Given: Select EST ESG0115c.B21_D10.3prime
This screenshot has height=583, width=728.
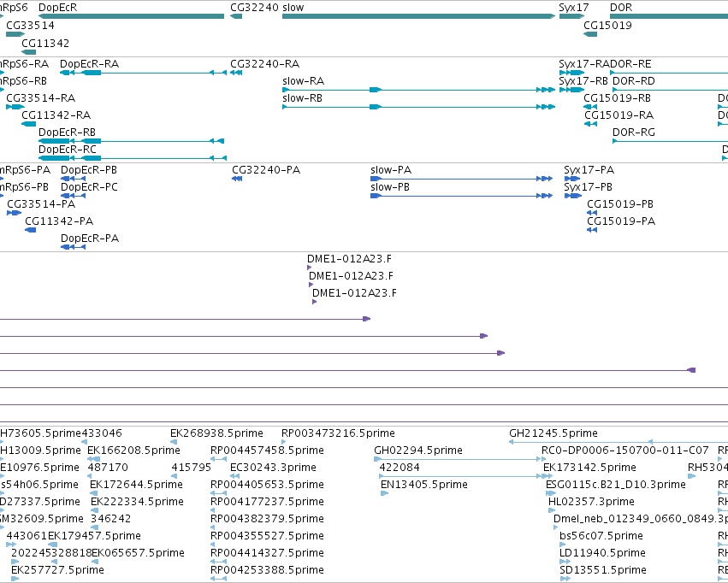Looking at the screenshot, I should [x=551, y=493].
